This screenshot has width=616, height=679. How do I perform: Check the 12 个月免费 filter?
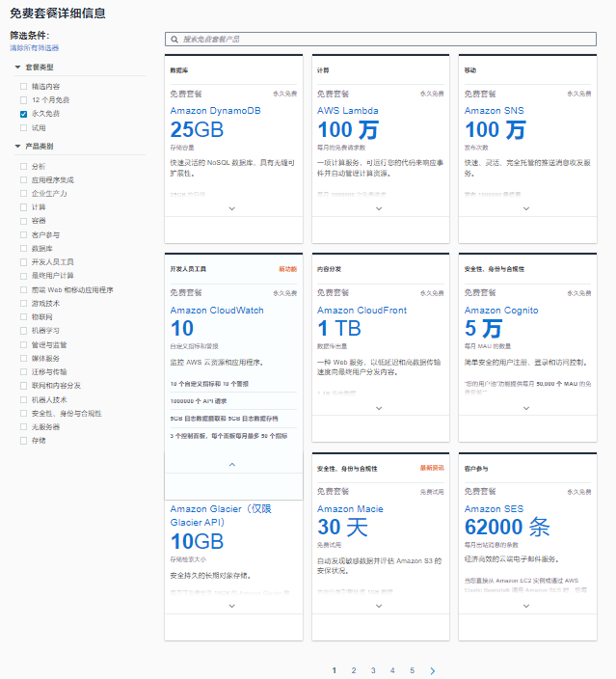[x=24, y=100]
